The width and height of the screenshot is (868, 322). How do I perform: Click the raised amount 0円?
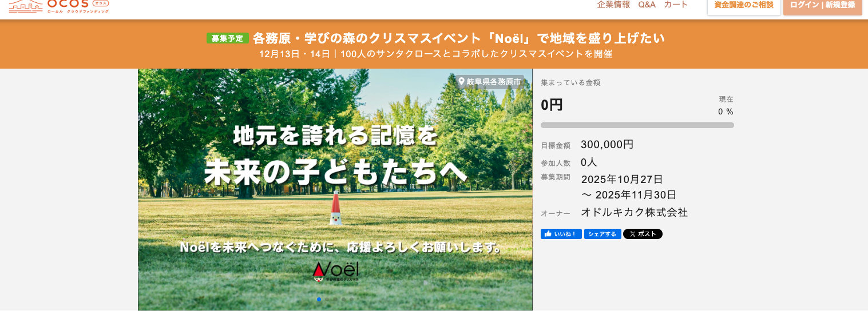tap(552, 105)
